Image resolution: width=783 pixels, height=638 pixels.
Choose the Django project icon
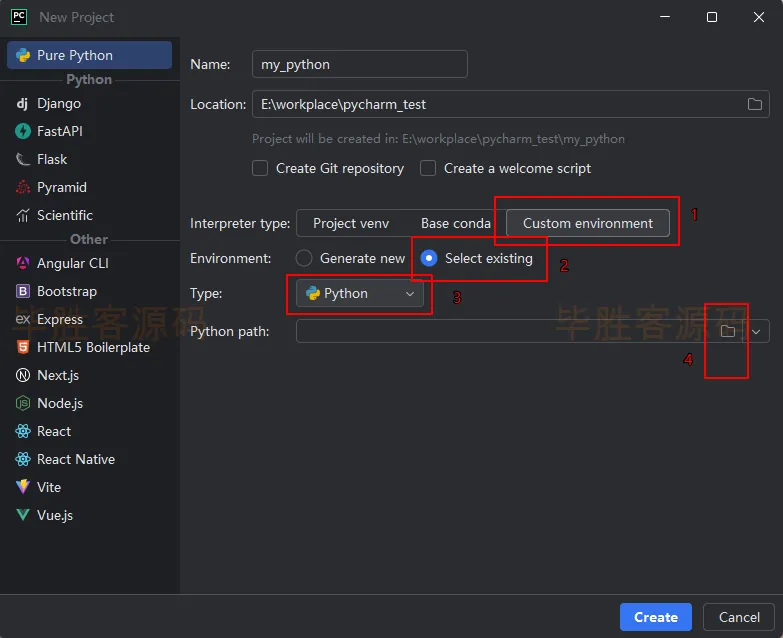[x=22, y=103]
